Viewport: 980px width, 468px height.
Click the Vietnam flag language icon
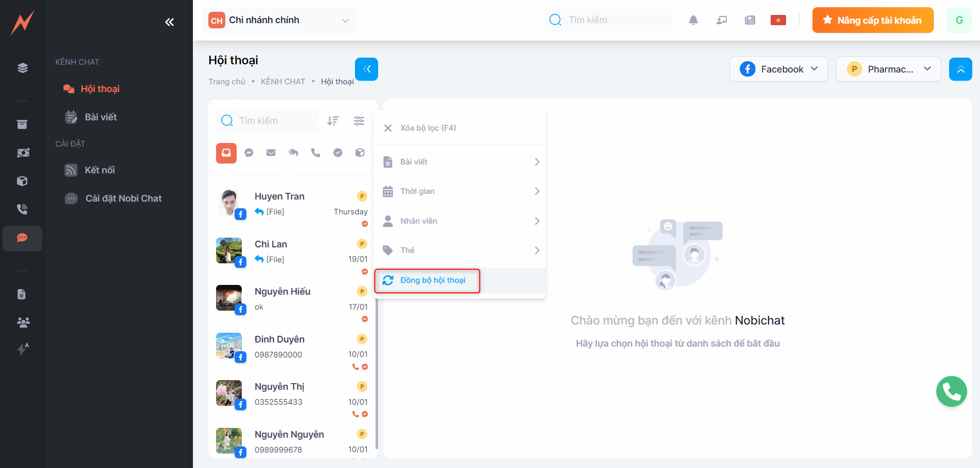tap(778, 20)
